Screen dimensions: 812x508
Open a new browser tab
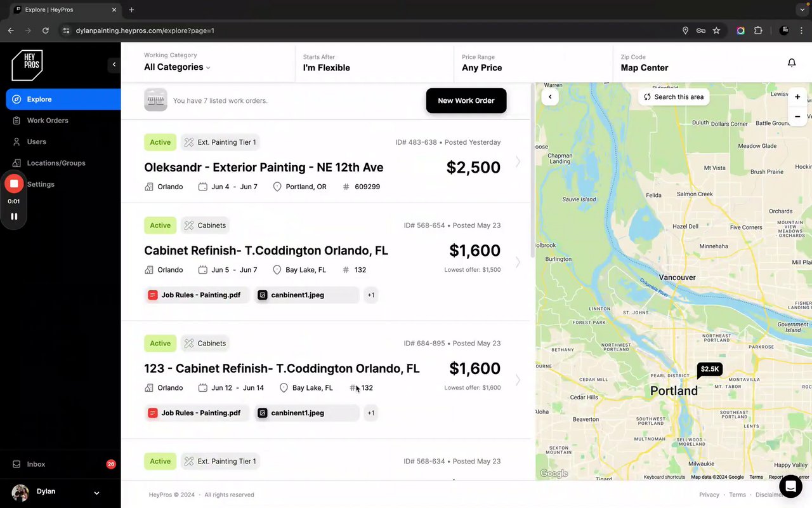coord(131,10)
